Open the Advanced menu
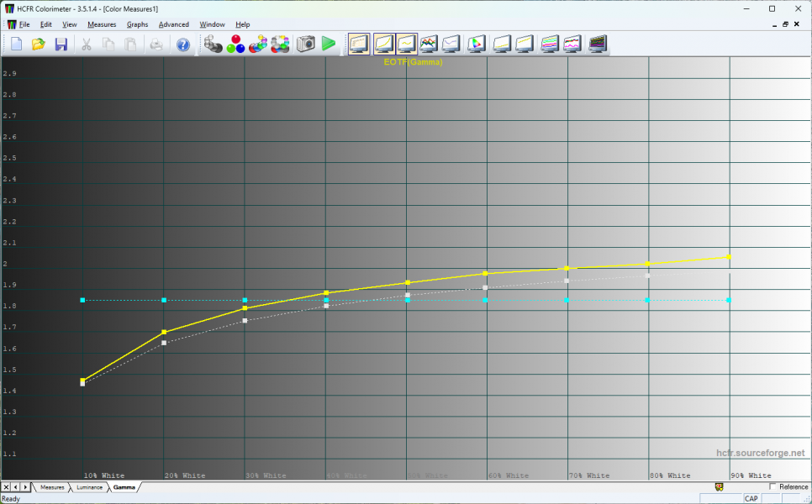Viewport: 812px width, 504px height. click(x=174, y=24)
